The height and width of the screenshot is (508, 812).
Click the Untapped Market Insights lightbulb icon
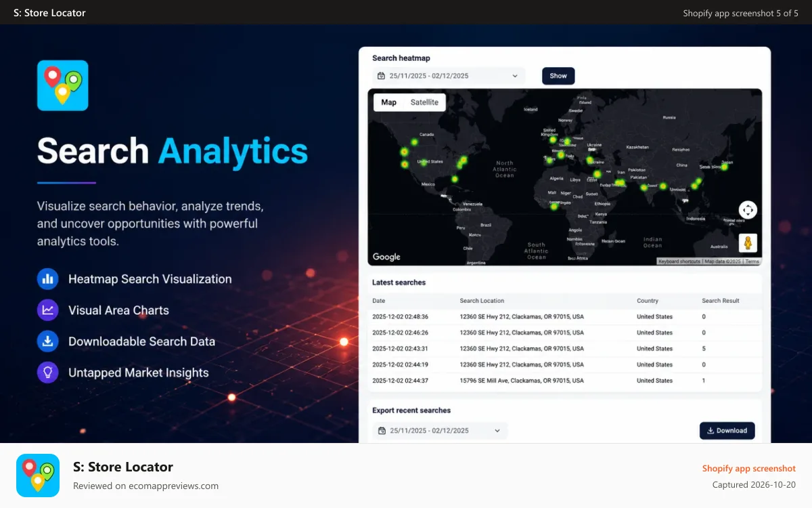(47, 373)
